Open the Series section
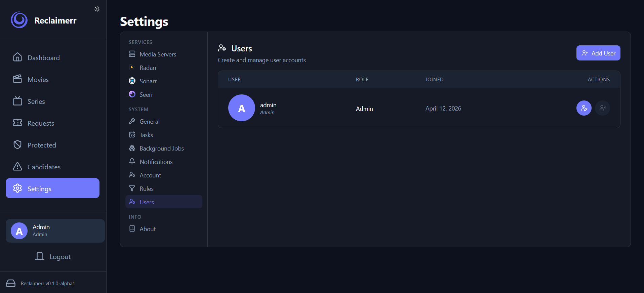Screen dimensions: 644x293 pos(52,101)
